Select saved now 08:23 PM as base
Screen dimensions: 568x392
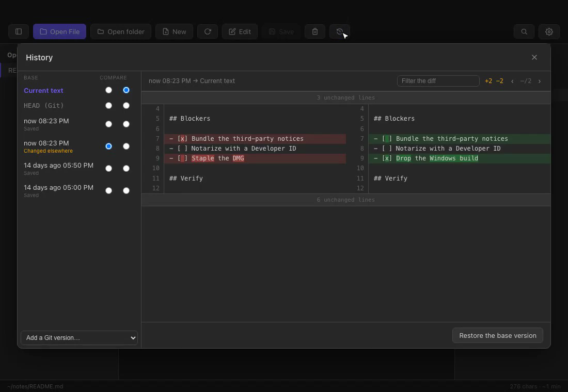coord(108,124)
